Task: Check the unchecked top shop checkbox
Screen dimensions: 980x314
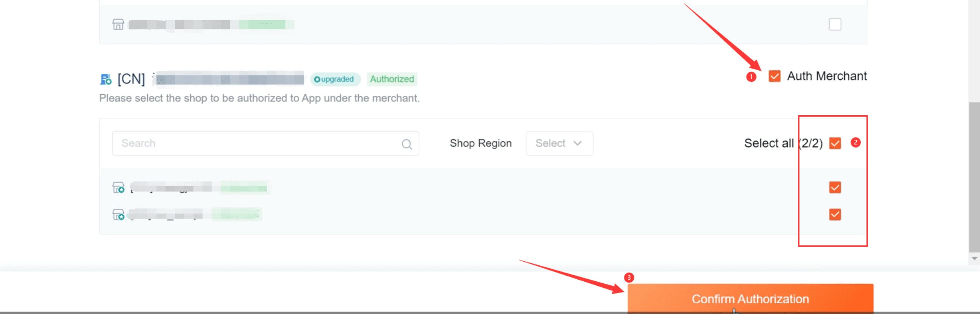Action: (835, 25)
